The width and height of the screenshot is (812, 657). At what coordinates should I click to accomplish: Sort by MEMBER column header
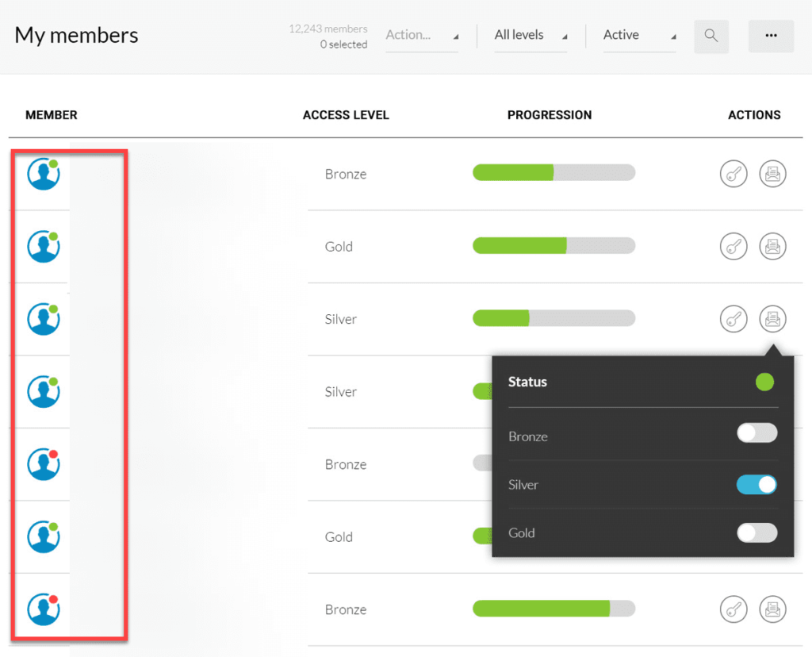point(52,115)
